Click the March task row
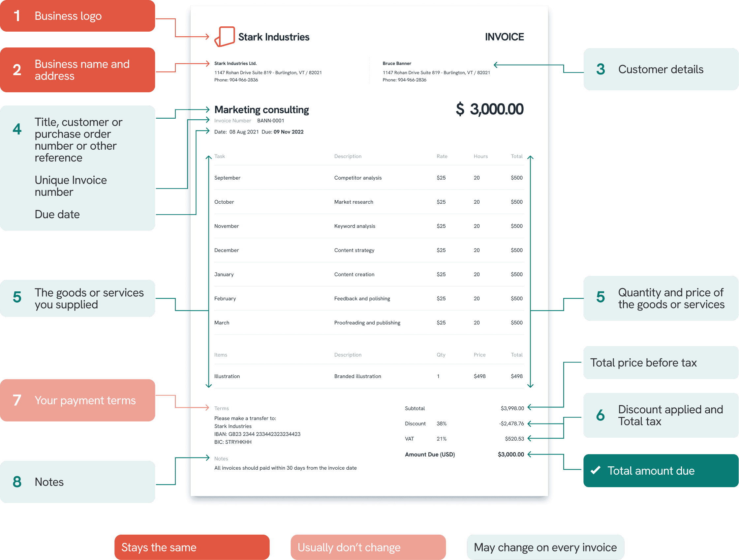The height and width of the screenshot is (560, 739). pos(369,323)
